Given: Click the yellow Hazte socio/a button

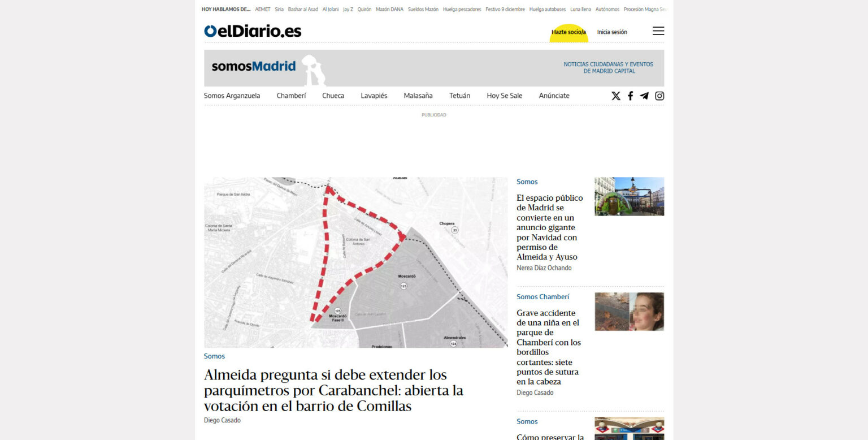Looking at the screenshot, I should [x=568, y=32].
